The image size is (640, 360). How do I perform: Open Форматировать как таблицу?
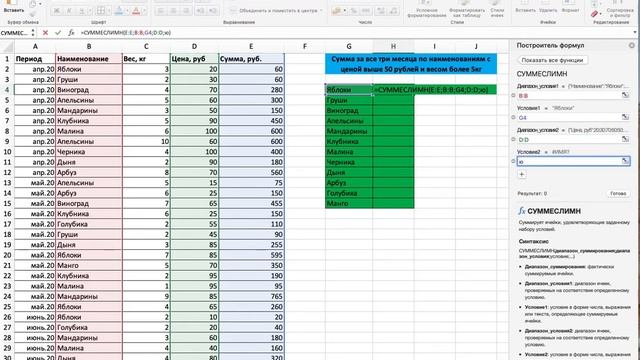tap(467, 9)
